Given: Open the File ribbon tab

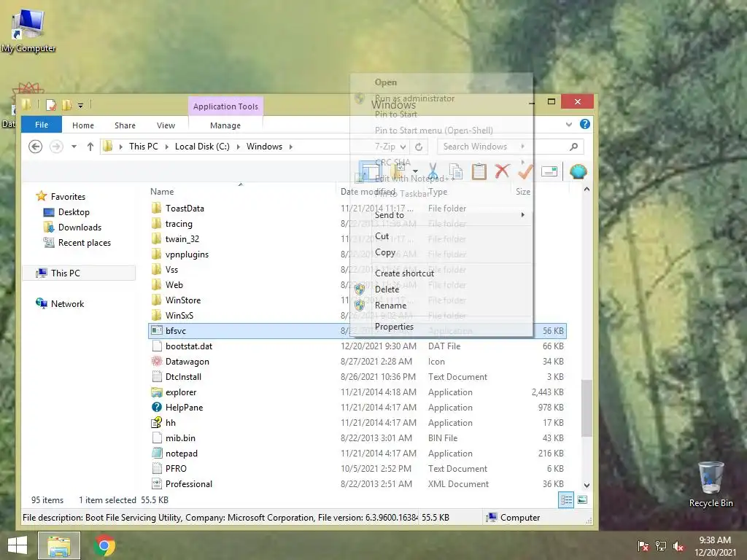Looking at the screenshot, I should coord(42,124).
